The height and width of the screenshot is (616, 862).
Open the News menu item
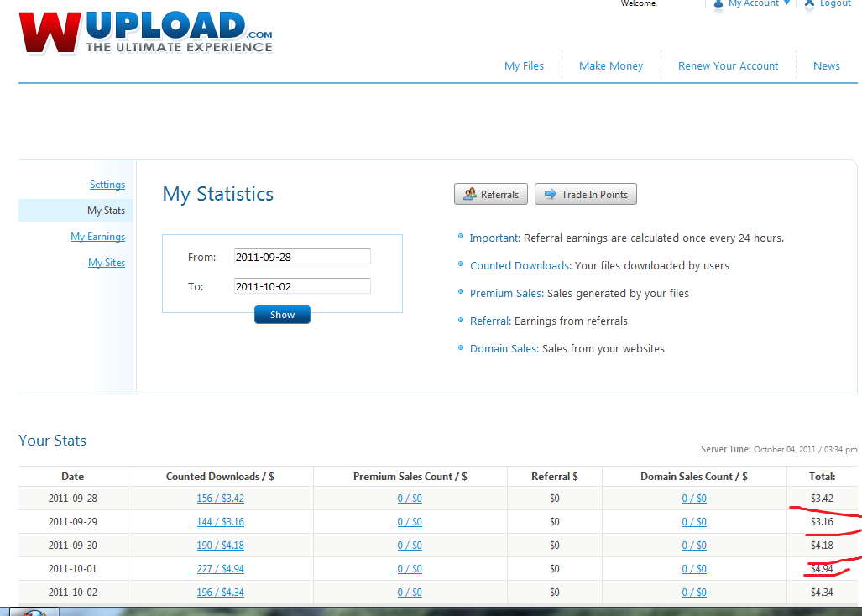tap(826, 66)
